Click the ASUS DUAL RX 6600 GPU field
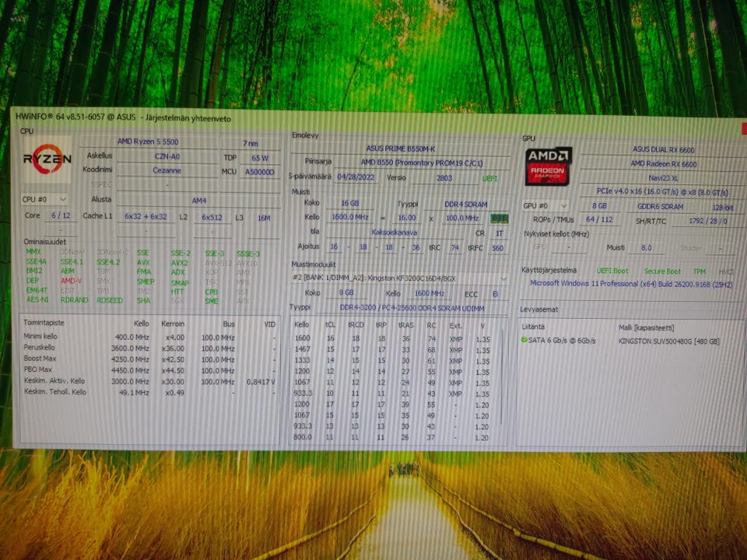Screen dimensions: 747x560 (x=663, y=149)
